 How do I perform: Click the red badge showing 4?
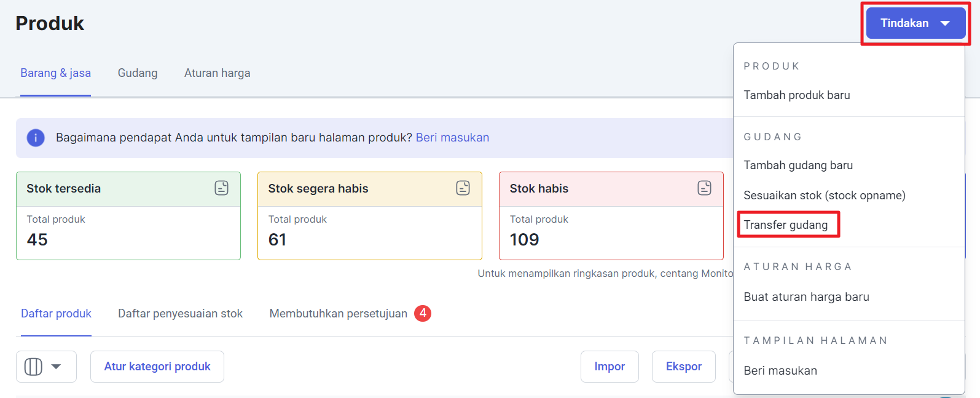tap(423, 314)
